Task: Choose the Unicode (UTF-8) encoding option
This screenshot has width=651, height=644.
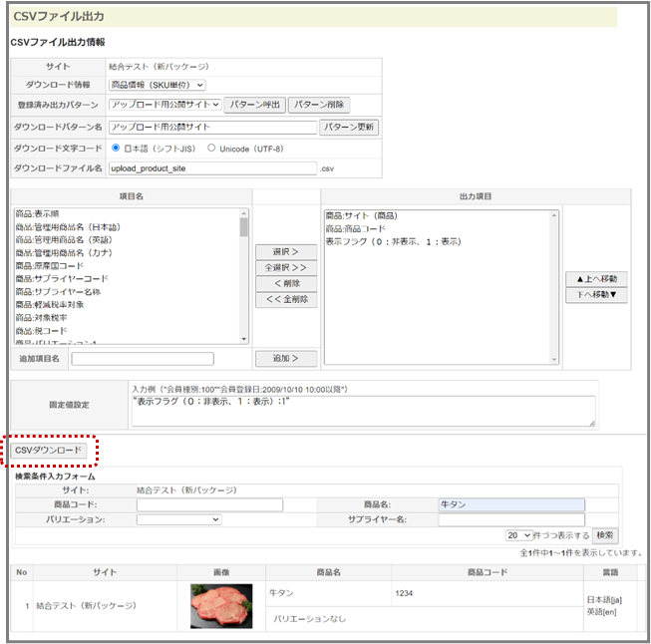Action: (211, 149)
